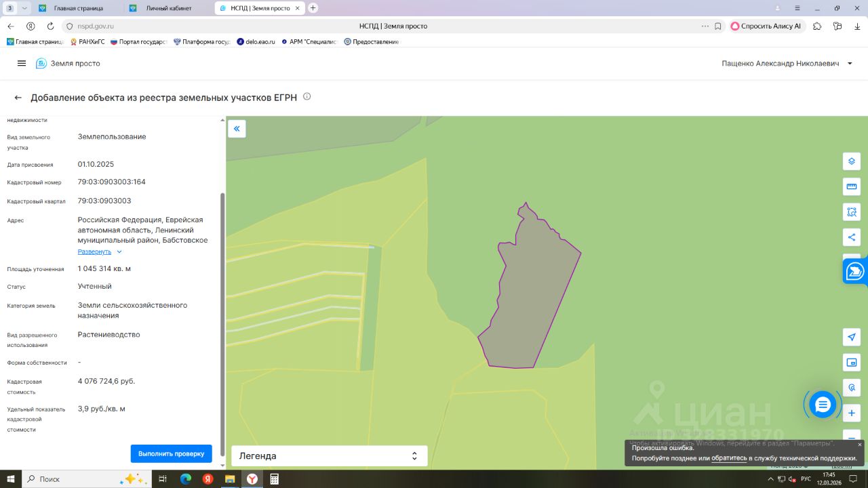Dismiss the Произошла ошибка notification

coord(860,445)
